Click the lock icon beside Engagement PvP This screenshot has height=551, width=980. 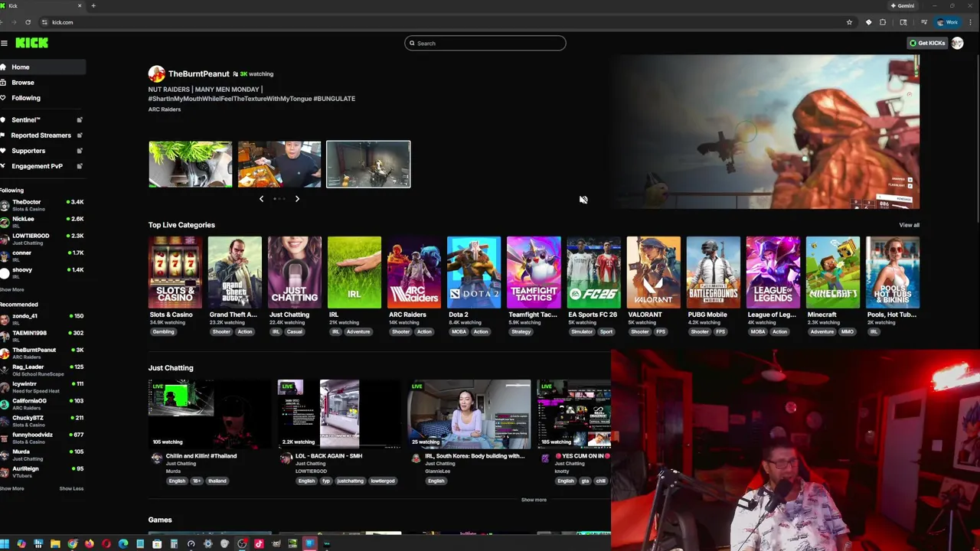coord(80,166)
